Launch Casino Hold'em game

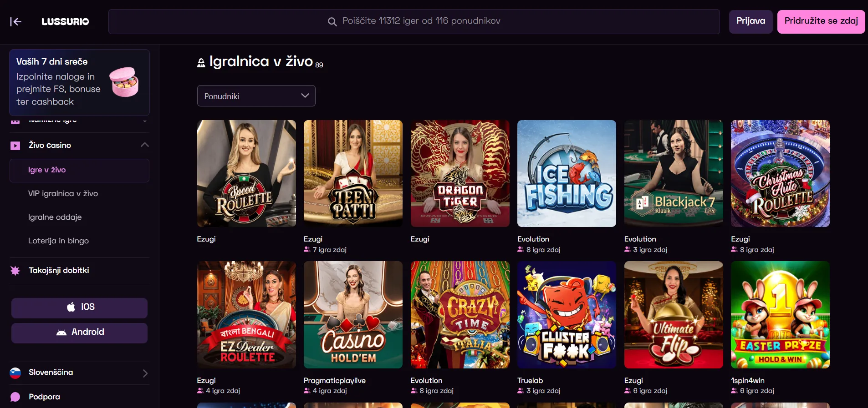pyautogui.click(x=353, y=315)
